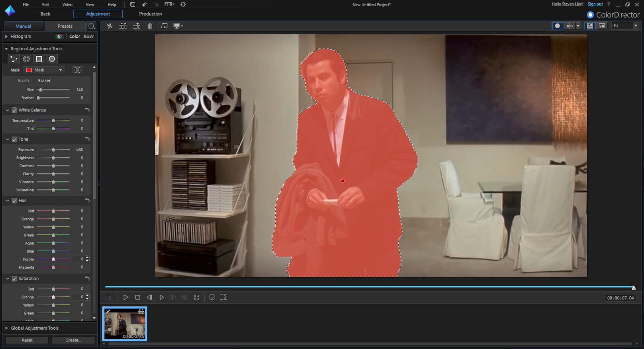Click the histogram color wheel icon

pos(60,36)
